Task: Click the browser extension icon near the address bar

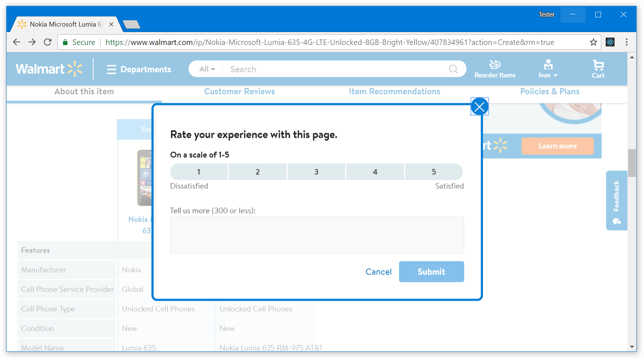Action: (x=610, y=42)
